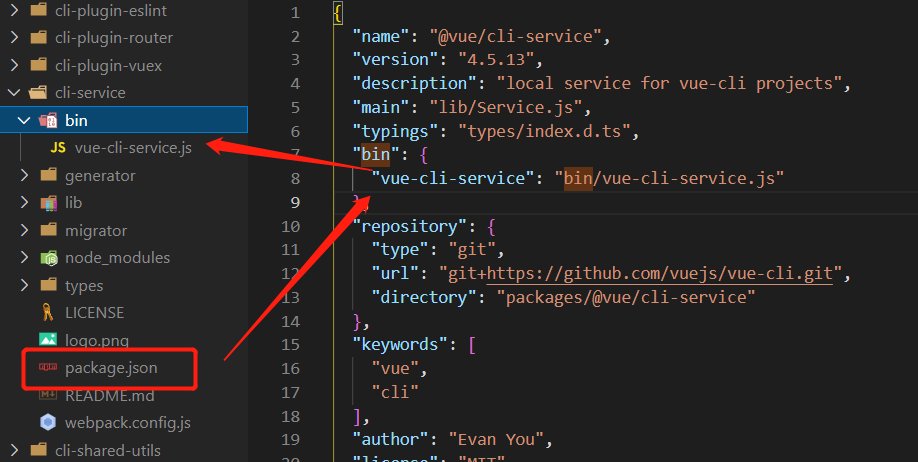
Task: Select the generator folder label
Action: pos(100,176)
